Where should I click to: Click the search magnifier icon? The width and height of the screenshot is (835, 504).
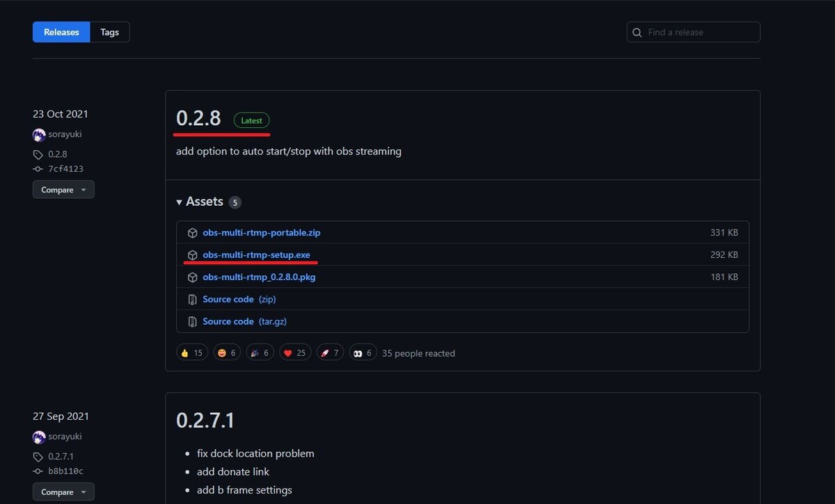pyautogui.click(x=637, y=32)
